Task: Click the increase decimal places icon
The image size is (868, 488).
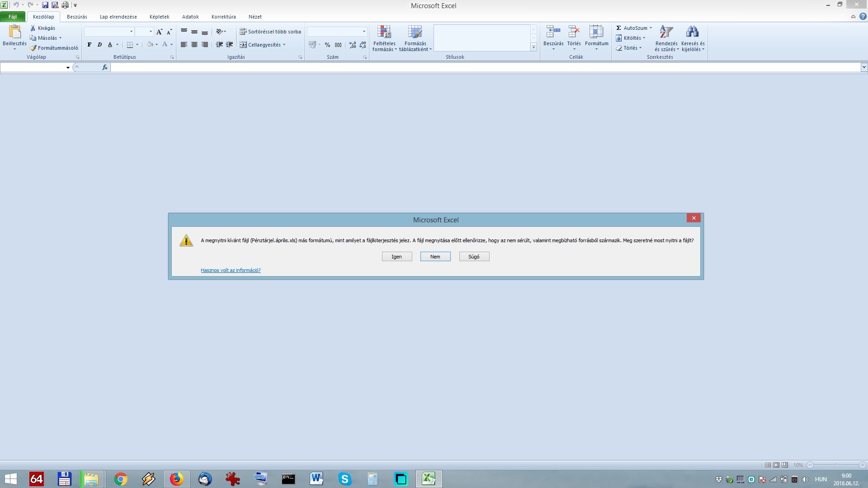Action: [x=353, y=45]
